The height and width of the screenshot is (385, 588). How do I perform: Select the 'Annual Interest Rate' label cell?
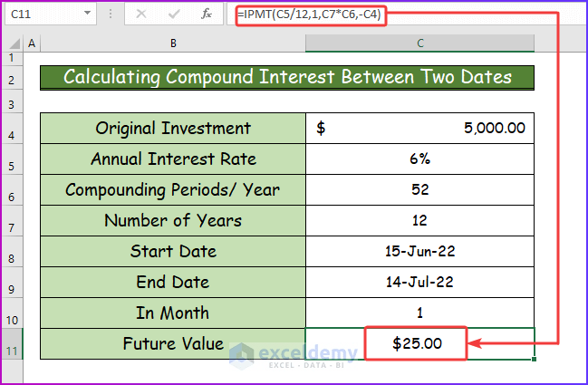173,159
